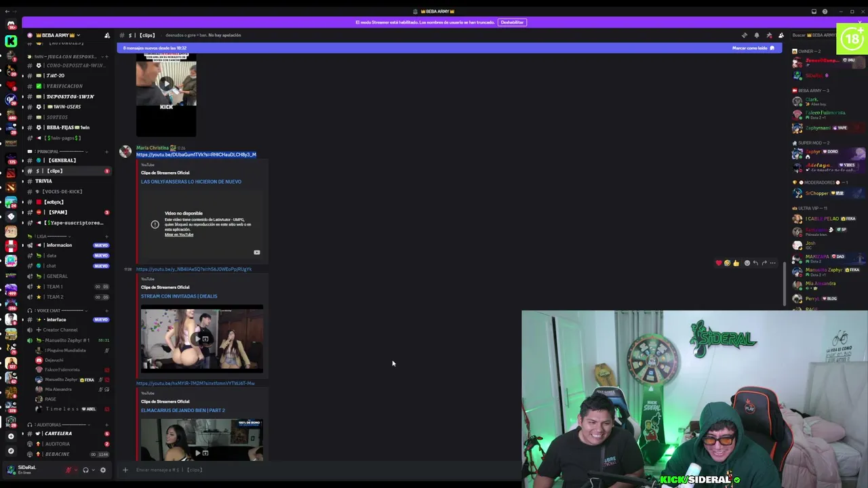Image resolution: width=868 pixels, height=488 pixels.
Task: Open the invite members icon beside BEBA ARMY
Action: [x=106, y=35]
